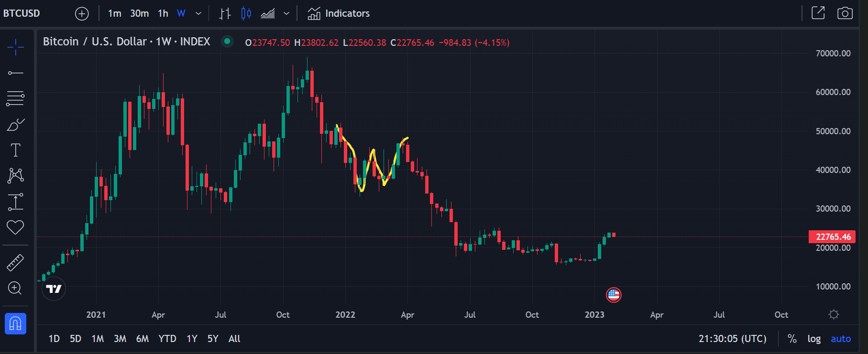868x354 pixels.
Task: Set date range to 5D
Action: (76, 339)
